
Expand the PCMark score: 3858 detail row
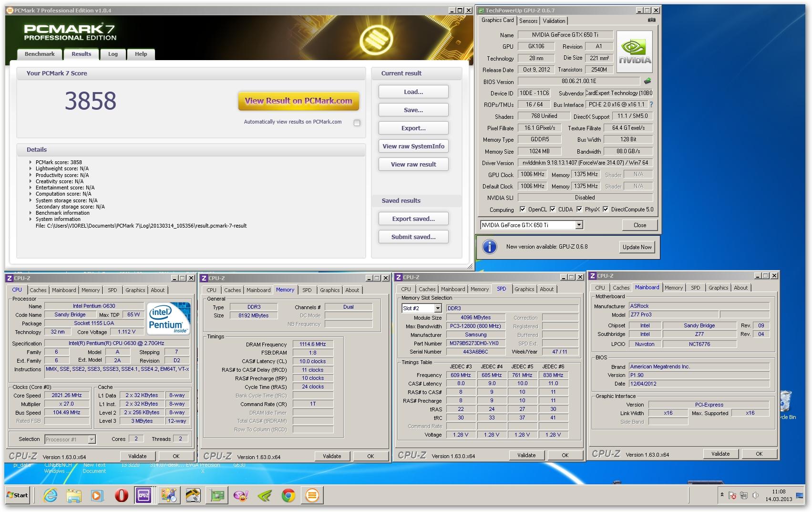click(x=31, y=162)
